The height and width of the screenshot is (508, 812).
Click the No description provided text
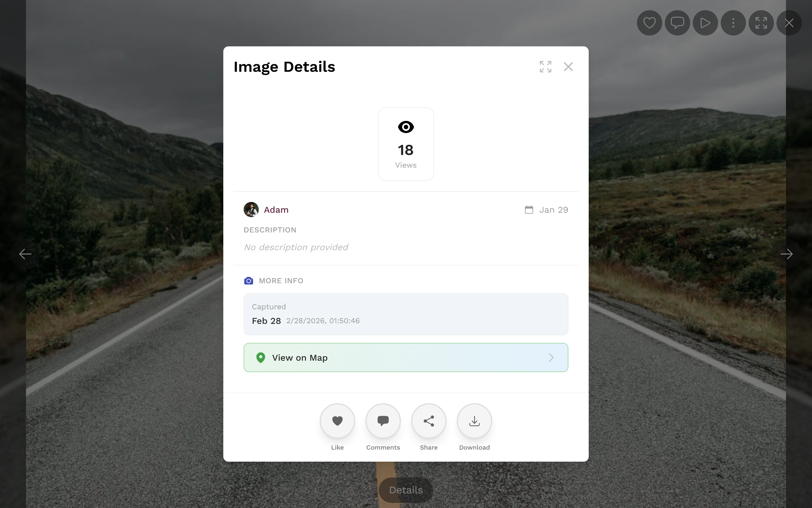[296, 247]
